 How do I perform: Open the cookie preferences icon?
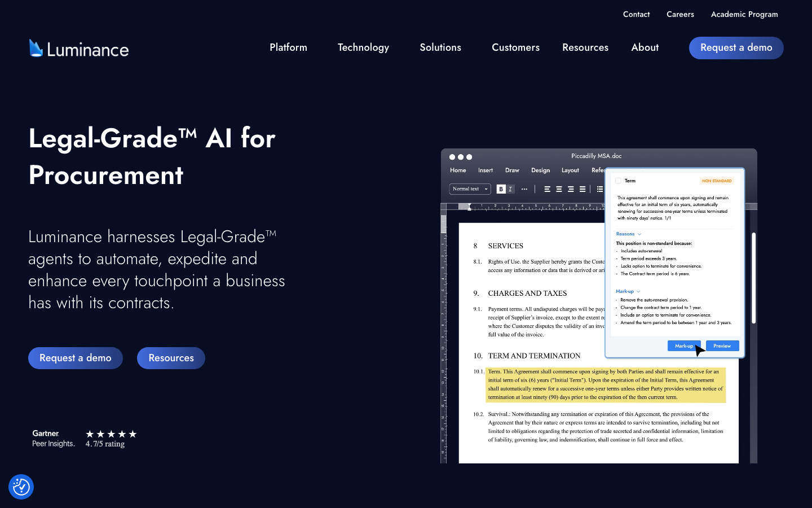pos(21,487)
